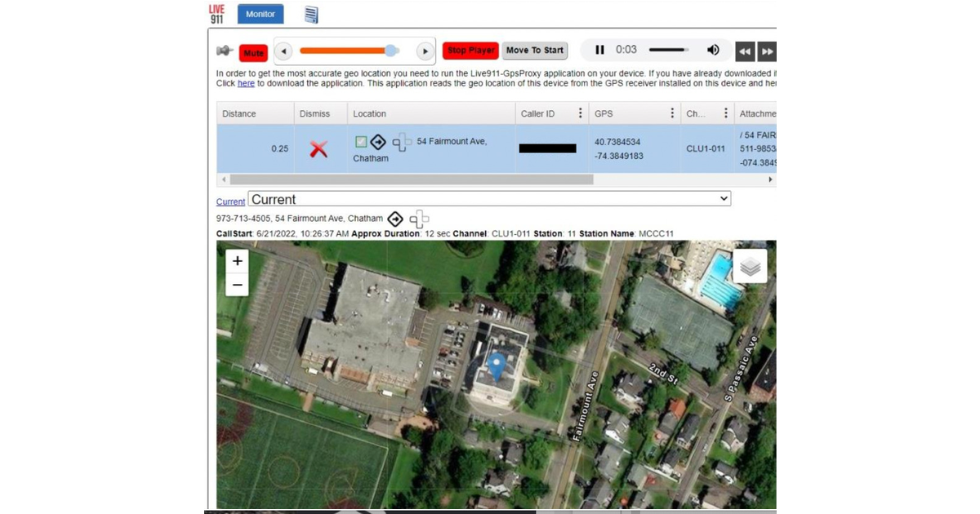
Task: Mute the call audio with red Mute button
Action: pyautogui.click(x=253, y=53)
